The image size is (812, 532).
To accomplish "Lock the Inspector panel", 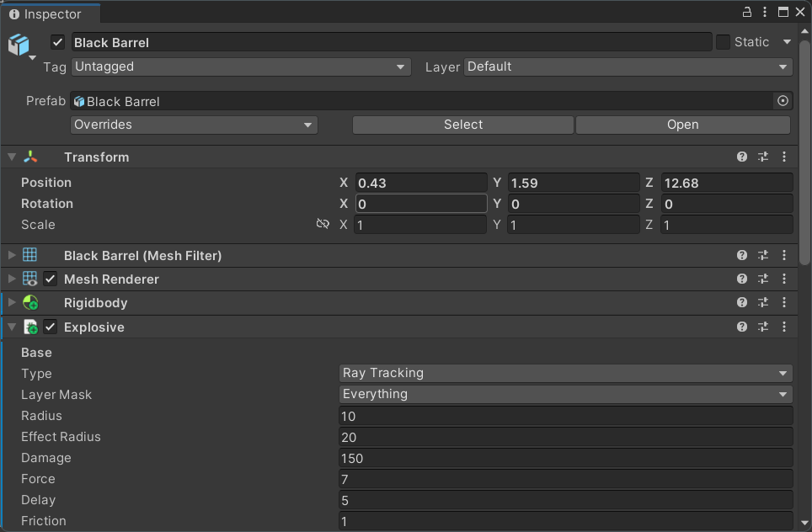I will pyautogui.click(x=747, y=12).
